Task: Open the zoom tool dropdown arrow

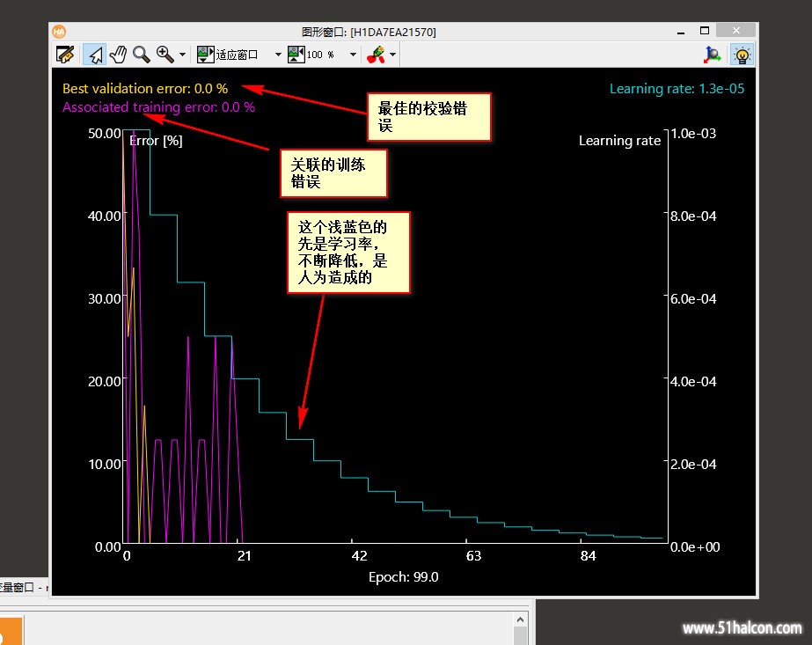Action: tap(182, 55)
